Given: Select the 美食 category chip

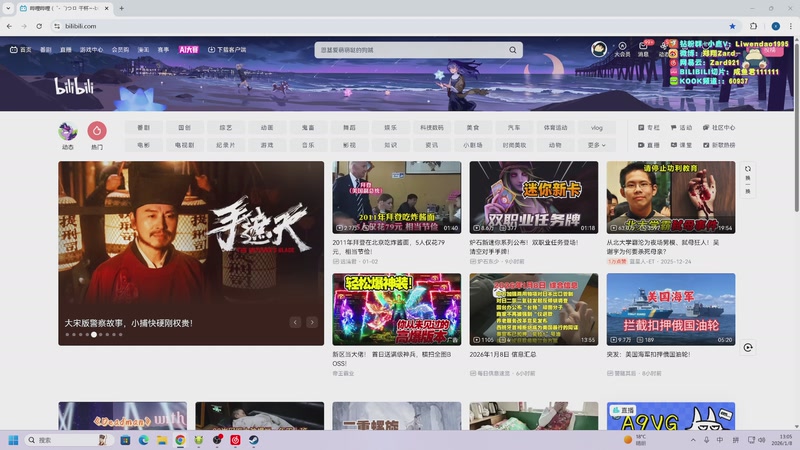Looking at the screenshot, I should click(473, 128).
